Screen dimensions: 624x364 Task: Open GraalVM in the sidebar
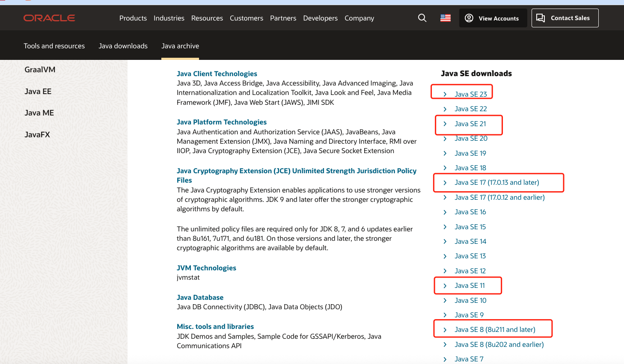(x=40, y=70)
